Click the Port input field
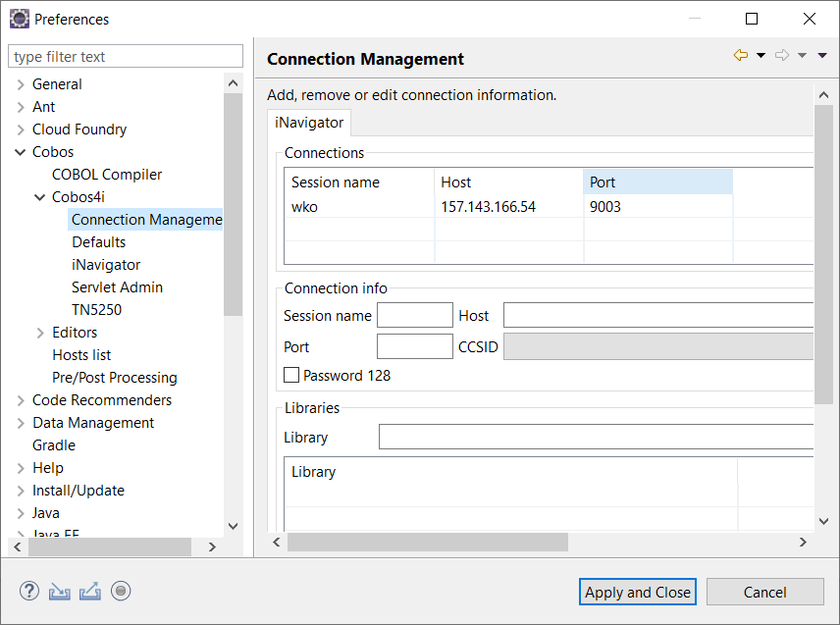The image size is (840, 625). [415, 346]
